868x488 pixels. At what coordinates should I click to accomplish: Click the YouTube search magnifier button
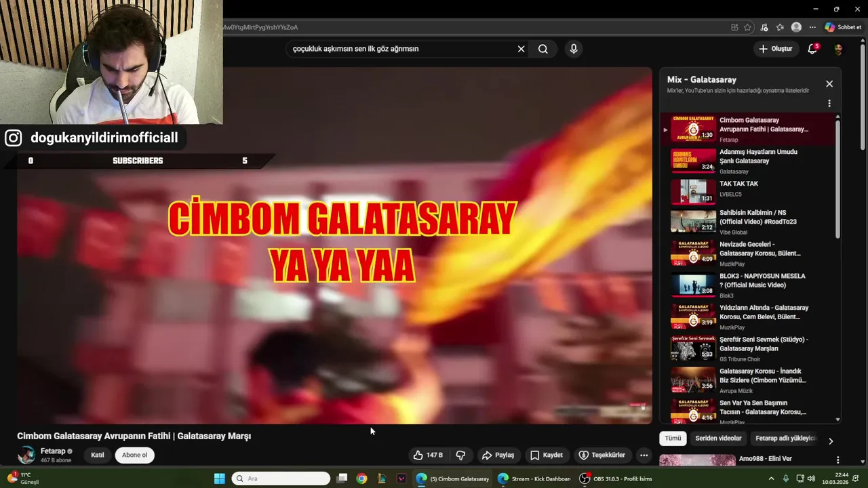tap(543, 49)
